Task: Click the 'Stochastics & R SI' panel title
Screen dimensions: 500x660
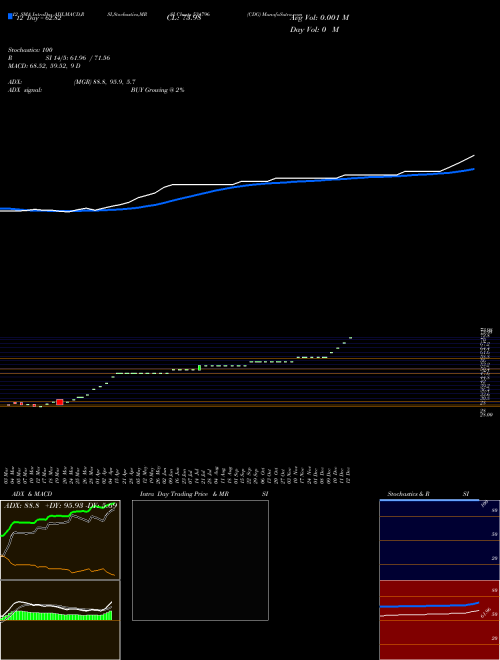Action: pos(428,494)
